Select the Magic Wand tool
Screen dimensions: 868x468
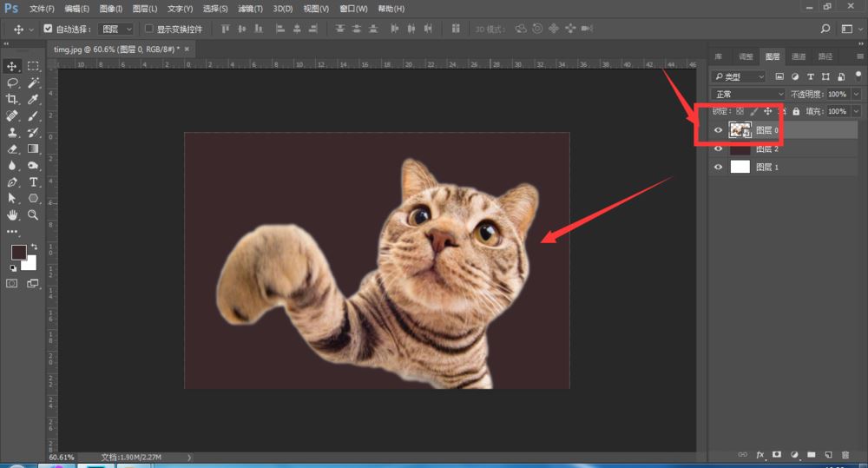[x=33, y=82]
